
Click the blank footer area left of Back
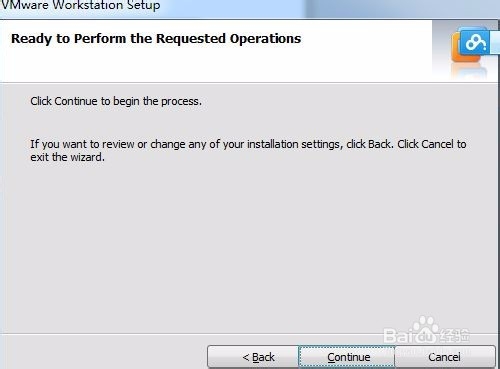click(103, 353)
